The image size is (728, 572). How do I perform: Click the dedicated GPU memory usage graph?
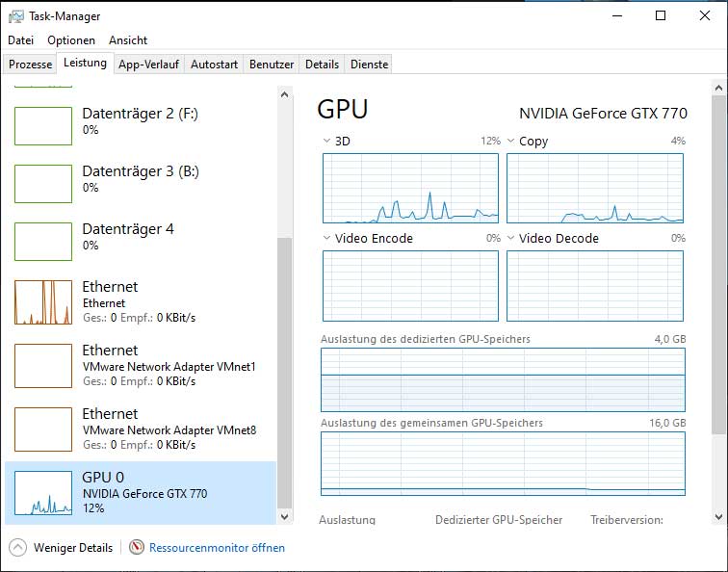pos(503,379)
